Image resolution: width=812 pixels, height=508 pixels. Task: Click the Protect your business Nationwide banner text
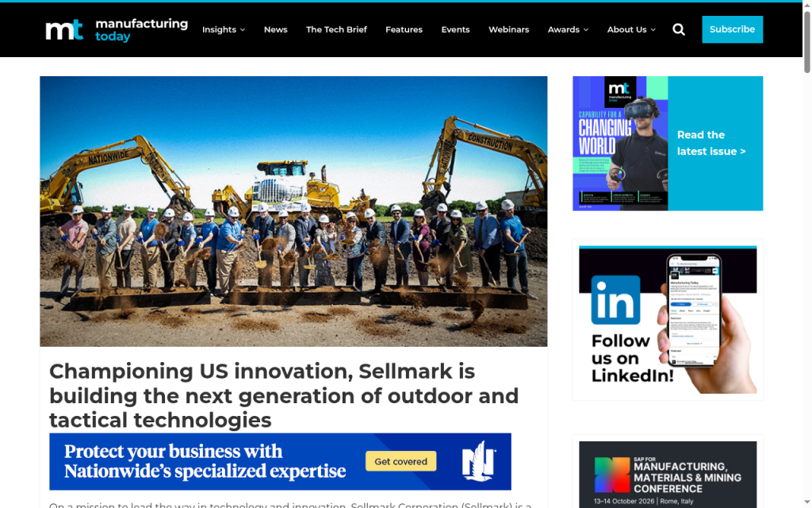(x=205, y=461)
